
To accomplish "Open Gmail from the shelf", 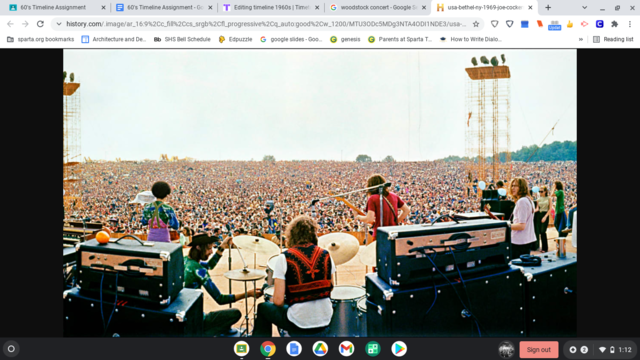I will point(346,349).
